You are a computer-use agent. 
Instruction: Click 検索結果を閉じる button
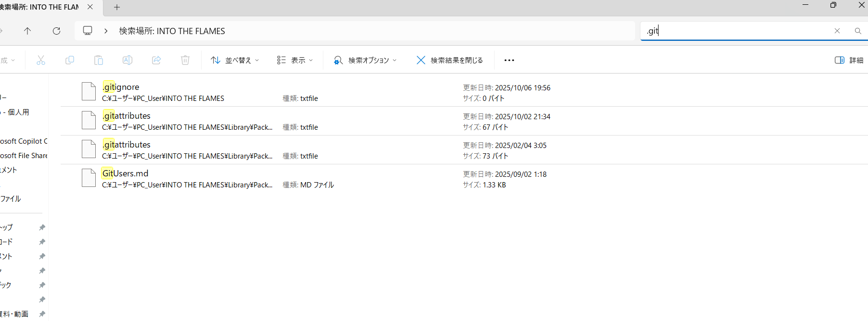(x=449, y=60)
